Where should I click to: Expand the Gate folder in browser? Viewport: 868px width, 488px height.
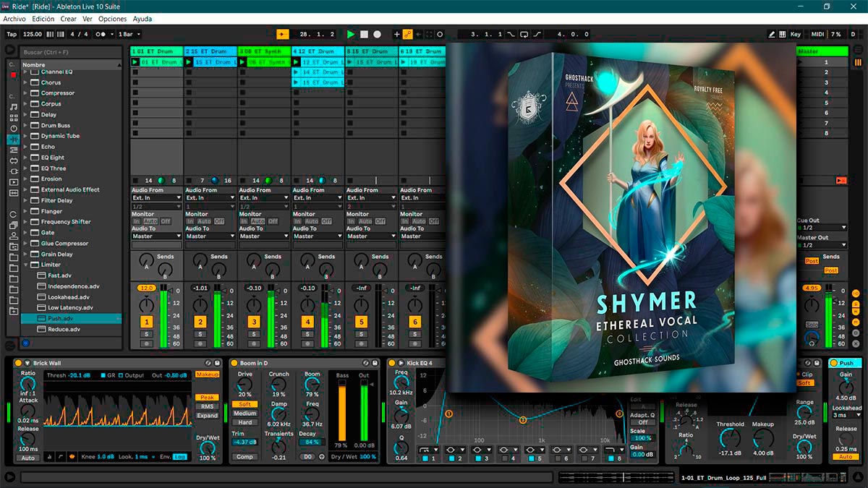[x=26, y=233]
